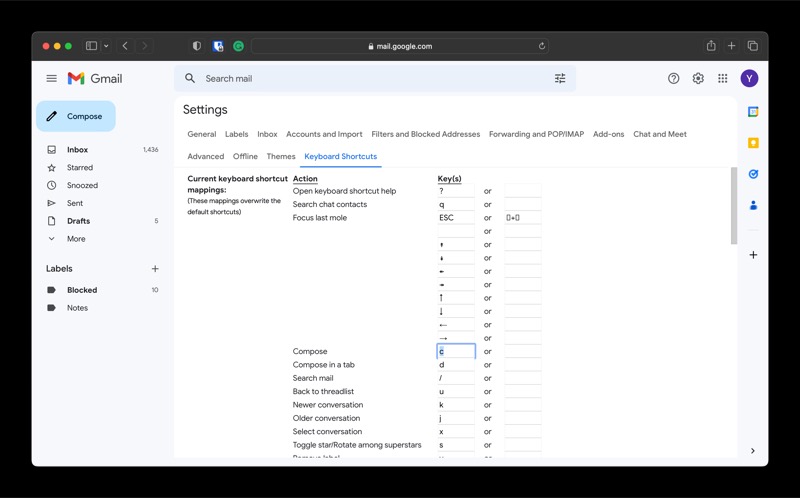Switch to the Themes tab
The width and height of the screenshot is (800, 498).
pos(281,156)
